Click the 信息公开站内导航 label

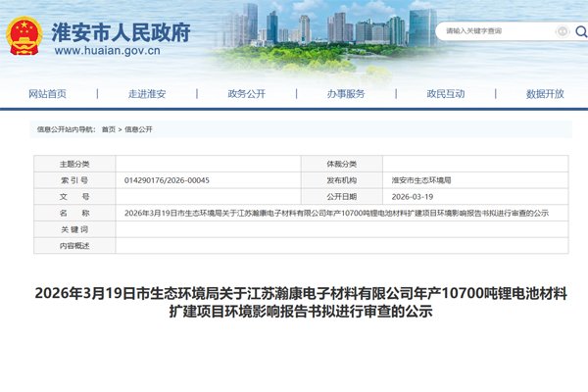(66, 129)
